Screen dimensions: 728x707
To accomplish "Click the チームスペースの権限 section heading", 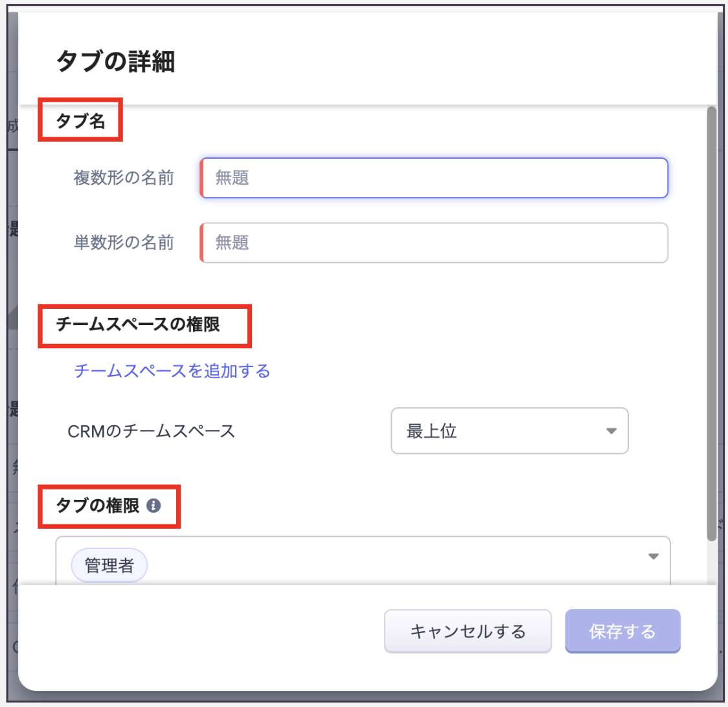I will (139, 324).
